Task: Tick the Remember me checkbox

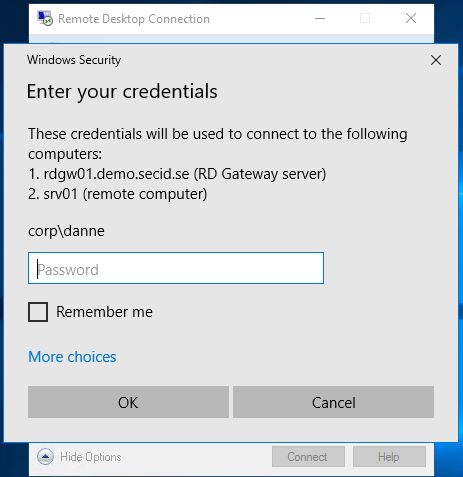Action: pyautogui.click(x=38, y=312)
